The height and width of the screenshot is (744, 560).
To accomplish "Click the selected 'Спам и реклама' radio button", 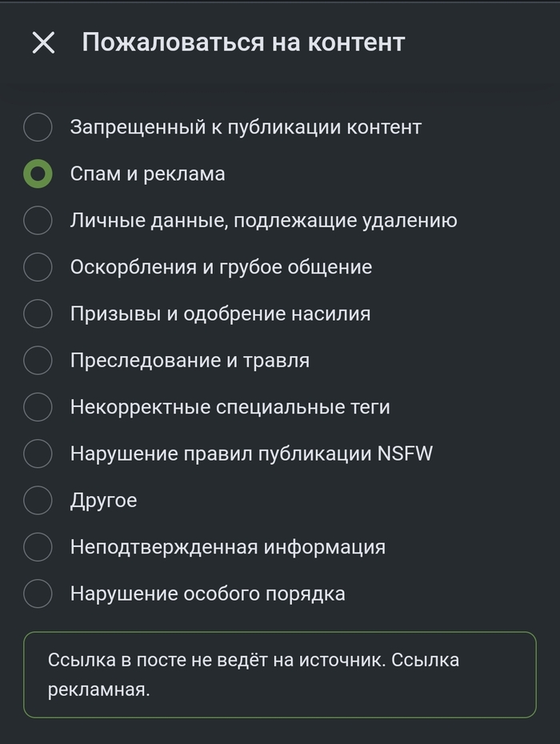I will pyautogui.click(x=38, y=174).
